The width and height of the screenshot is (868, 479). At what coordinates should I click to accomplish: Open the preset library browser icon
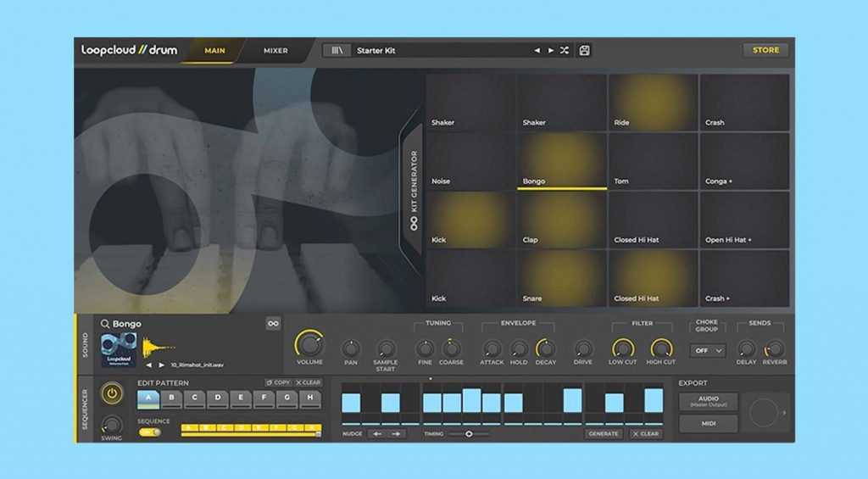[x=337, y=51]
